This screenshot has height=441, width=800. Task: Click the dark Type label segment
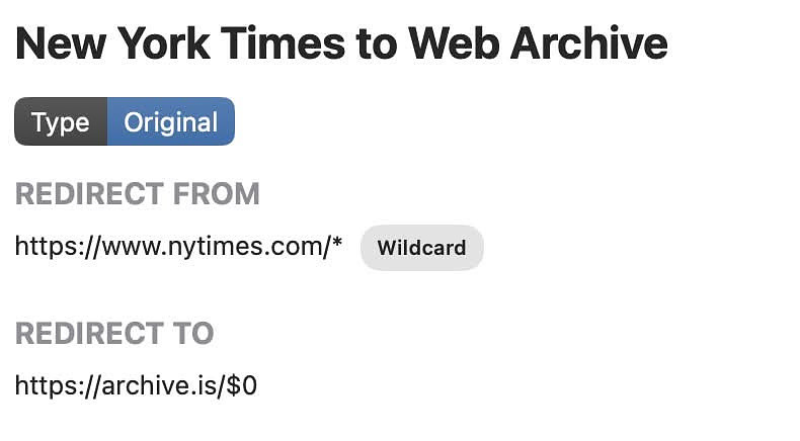[x=61, y=121]
